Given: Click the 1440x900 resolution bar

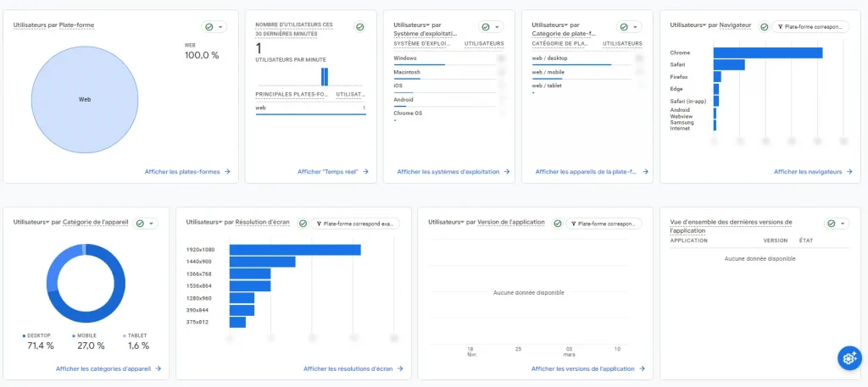Looking at the screenshot, I should pos(263,262).
